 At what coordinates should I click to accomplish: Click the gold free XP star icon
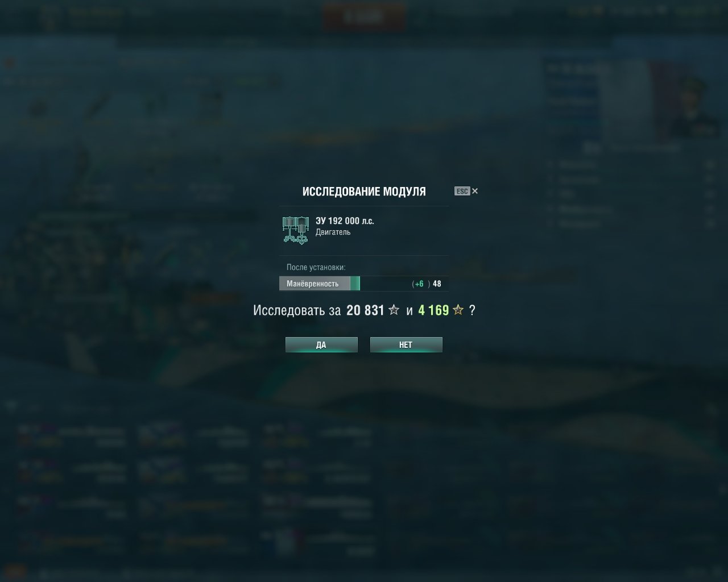[x=458, y=310]
